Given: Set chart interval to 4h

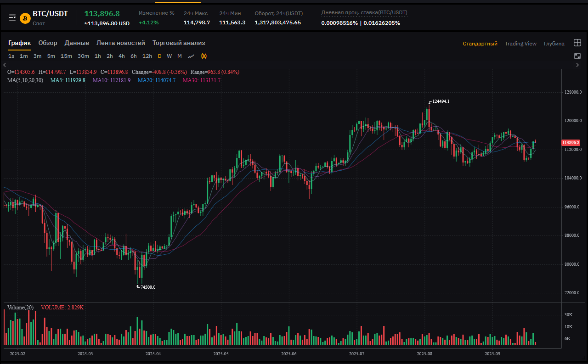Looking at the screenshot, I should [121, 56].
